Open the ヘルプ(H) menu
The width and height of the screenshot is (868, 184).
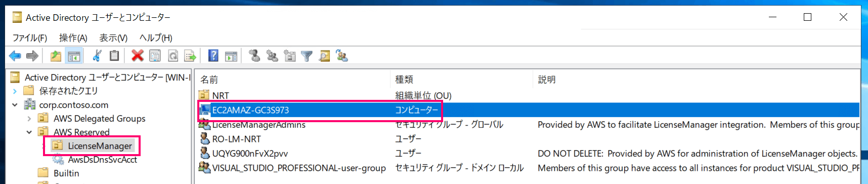[156, 38]
